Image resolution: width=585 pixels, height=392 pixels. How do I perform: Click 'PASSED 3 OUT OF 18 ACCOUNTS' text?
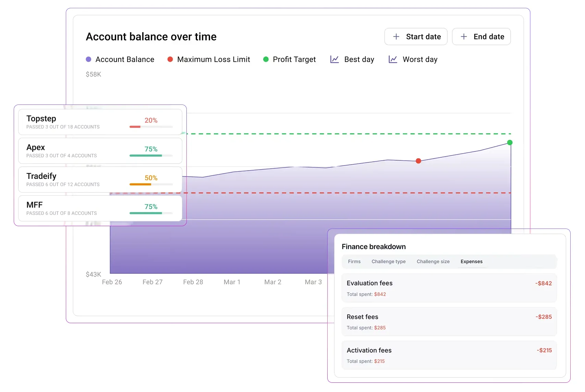[63, 127]
